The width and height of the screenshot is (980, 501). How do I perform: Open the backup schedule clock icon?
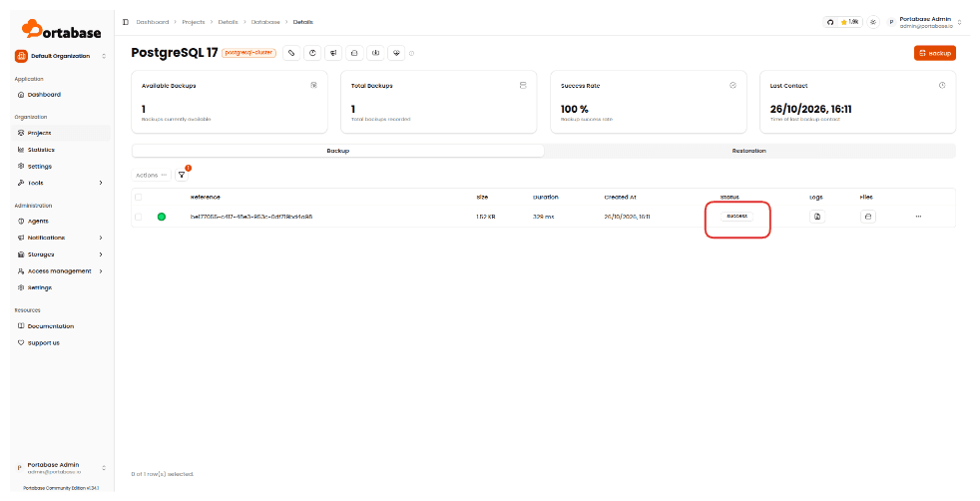click(x=312, y=53)
